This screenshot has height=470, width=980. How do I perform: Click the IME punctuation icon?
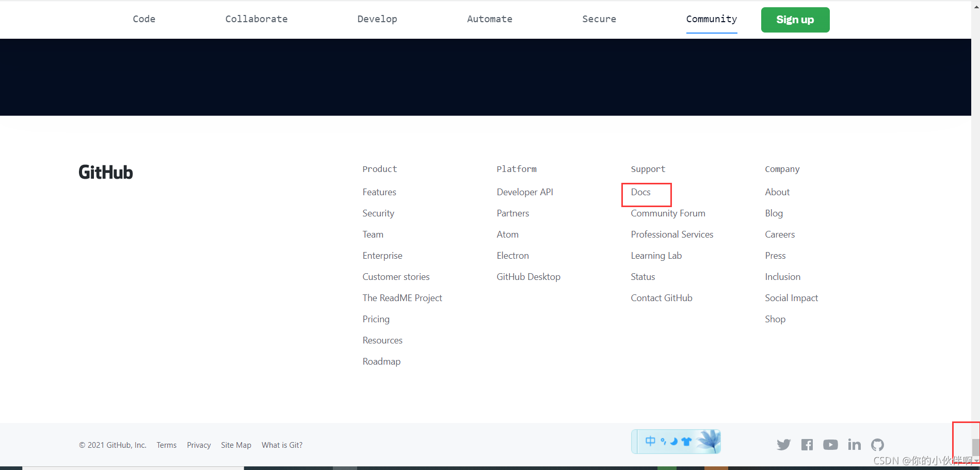point(663,442)
